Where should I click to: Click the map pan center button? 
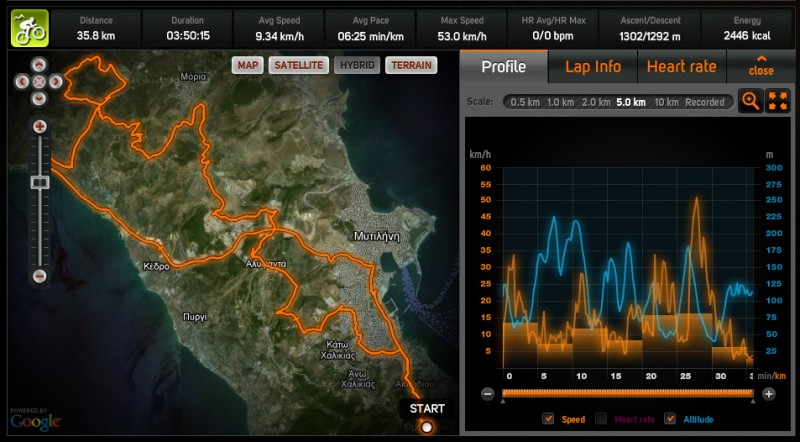click(x=39, y=81)
